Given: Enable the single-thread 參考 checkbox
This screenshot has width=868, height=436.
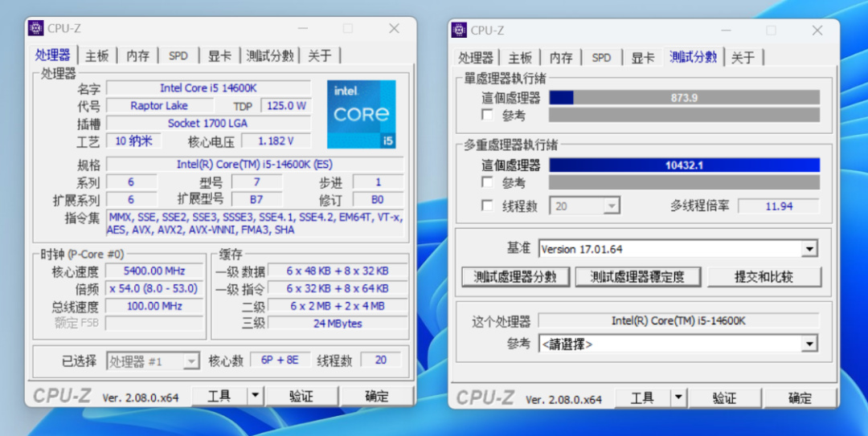Looking at the screenshot, I should (x=487, y=115).
